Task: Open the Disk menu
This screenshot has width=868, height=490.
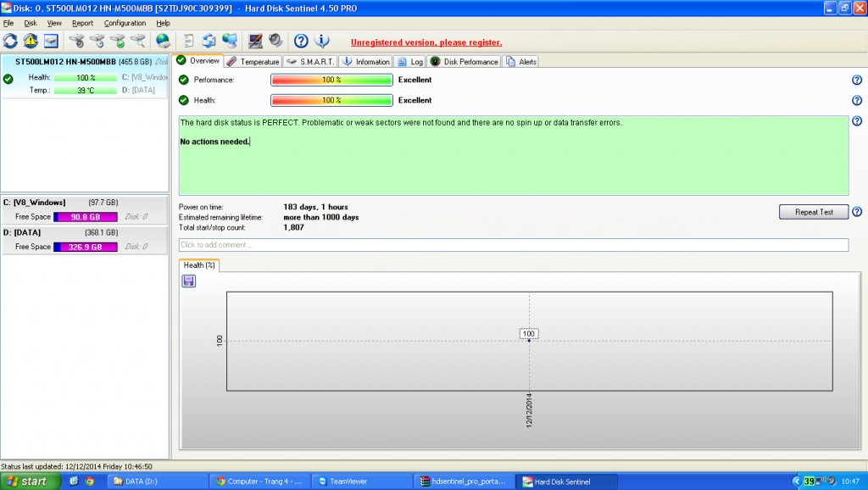Action: click(x=31, y=23)
